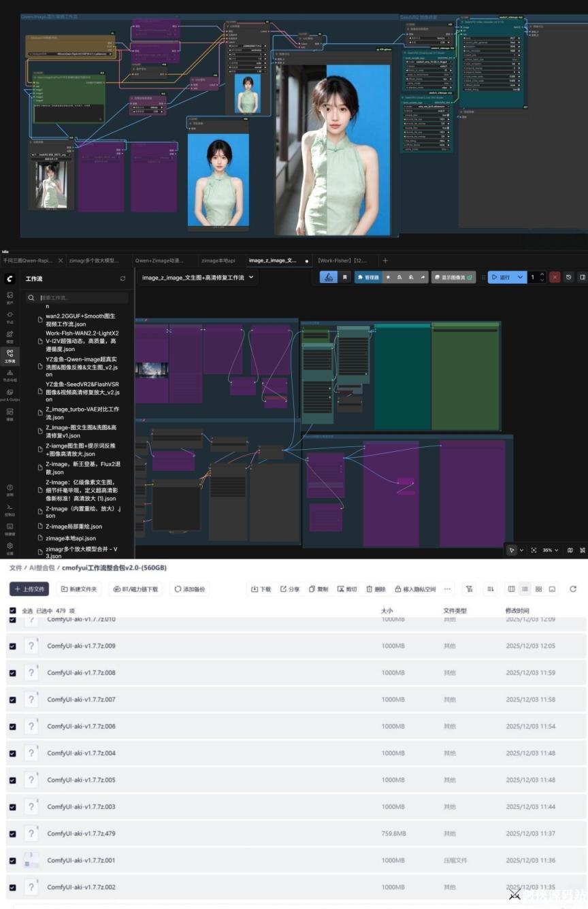This screenshot has width=588, height=909.
Task: Click the upload file (上传文件) button
Action: pyautogui.click(x=29, y=589)
